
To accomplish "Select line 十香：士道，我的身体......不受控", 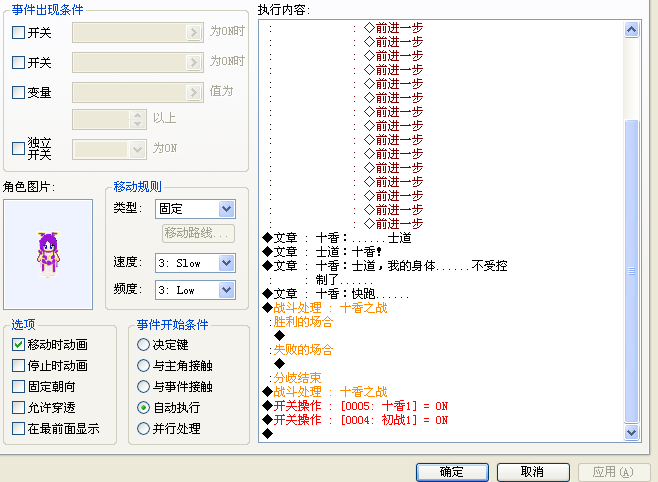I will (x=385, y=266).
